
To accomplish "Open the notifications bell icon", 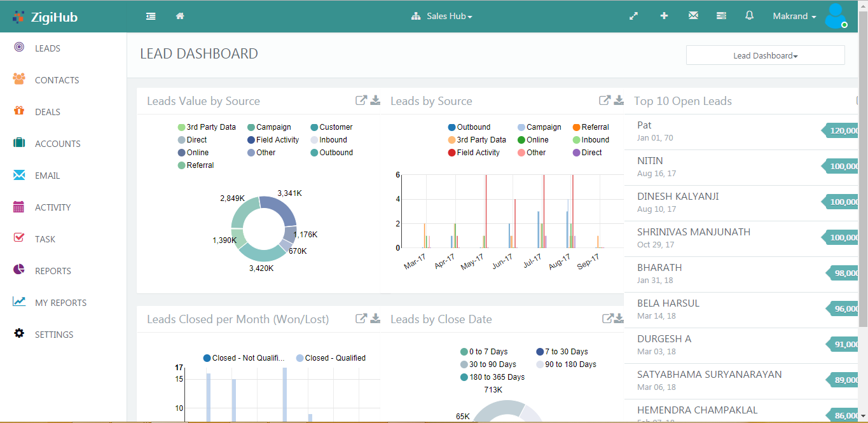I will (x=749, y=16).
